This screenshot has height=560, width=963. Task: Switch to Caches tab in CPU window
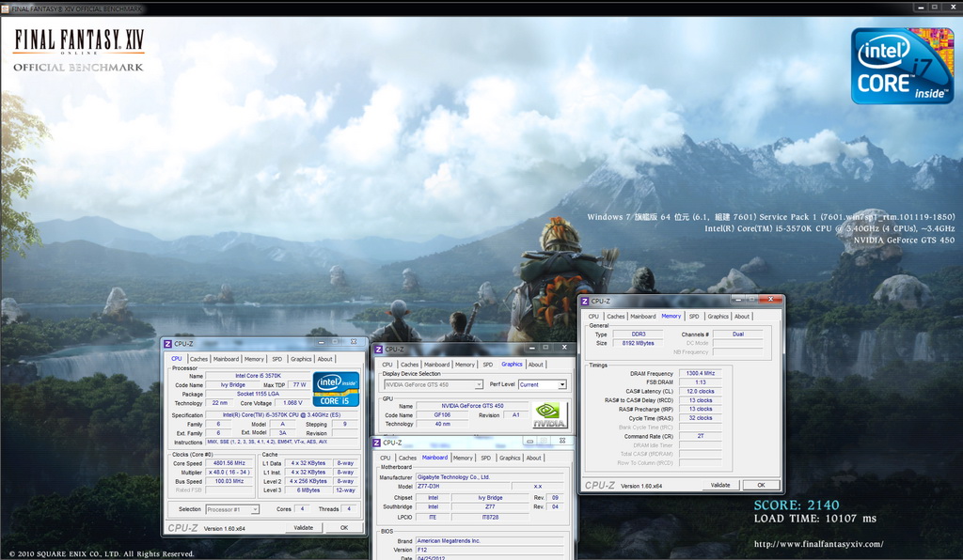click(198, 359)
